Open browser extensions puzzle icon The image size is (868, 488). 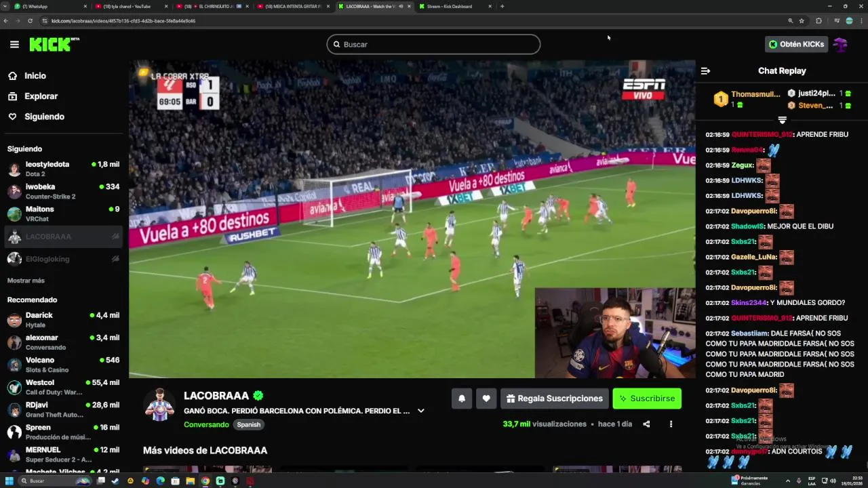click(818, 21)
